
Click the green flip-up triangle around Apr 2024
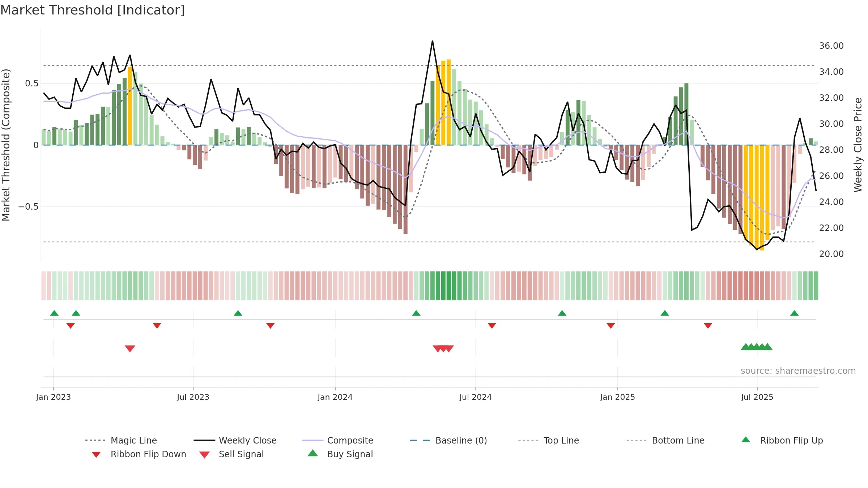click(416, 313)
